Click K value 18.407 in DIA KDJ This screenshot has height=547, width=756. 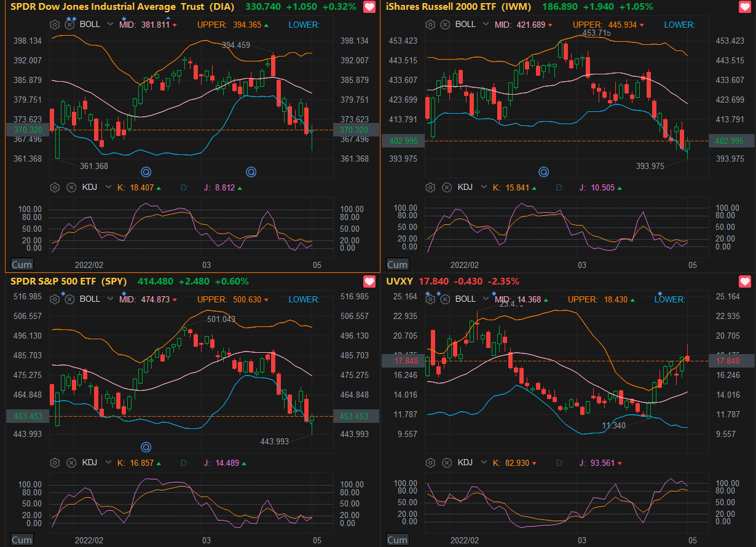click(143, 188)
